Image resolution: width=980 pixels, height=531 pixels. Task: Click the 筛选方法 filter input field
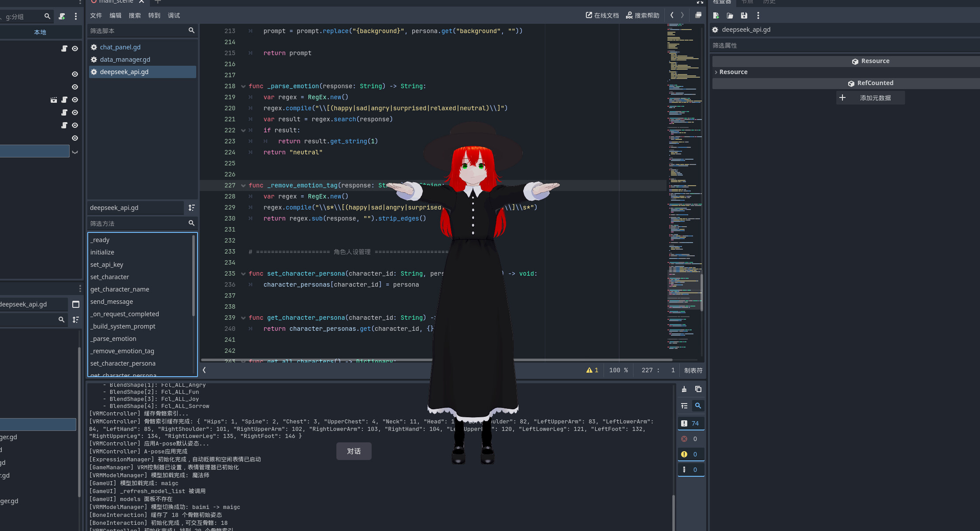[137, 223]
